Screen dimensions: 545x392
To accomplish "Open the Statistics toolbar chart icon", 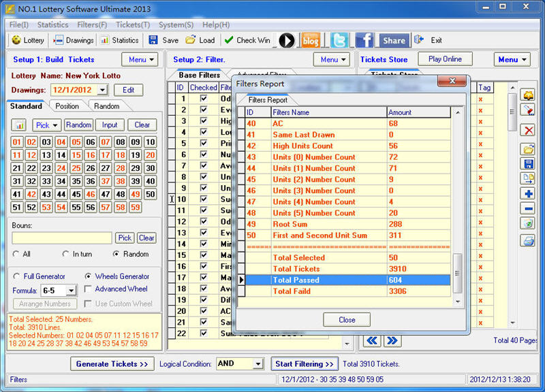I will 105,40.
